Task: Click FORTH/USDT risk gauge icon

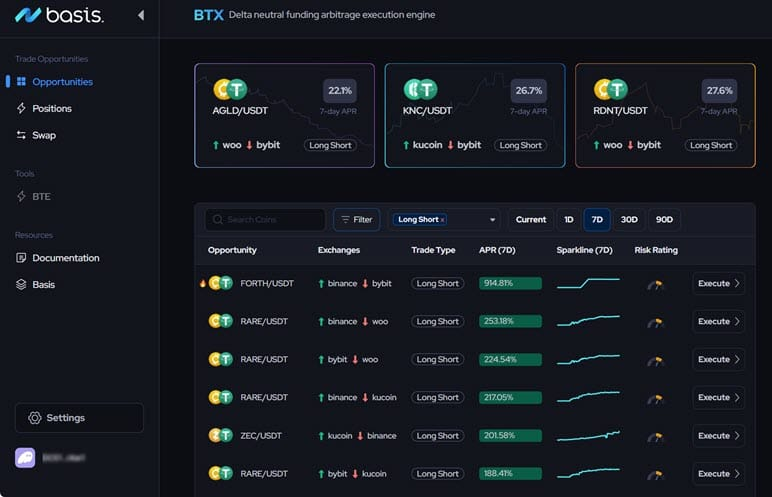Action: click(655, 285)
